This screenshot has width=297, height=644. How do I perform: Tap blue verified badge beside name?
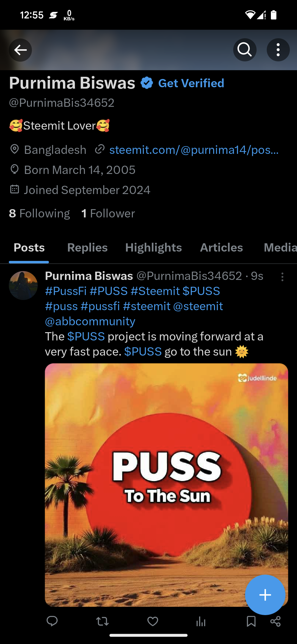[147, 83]
